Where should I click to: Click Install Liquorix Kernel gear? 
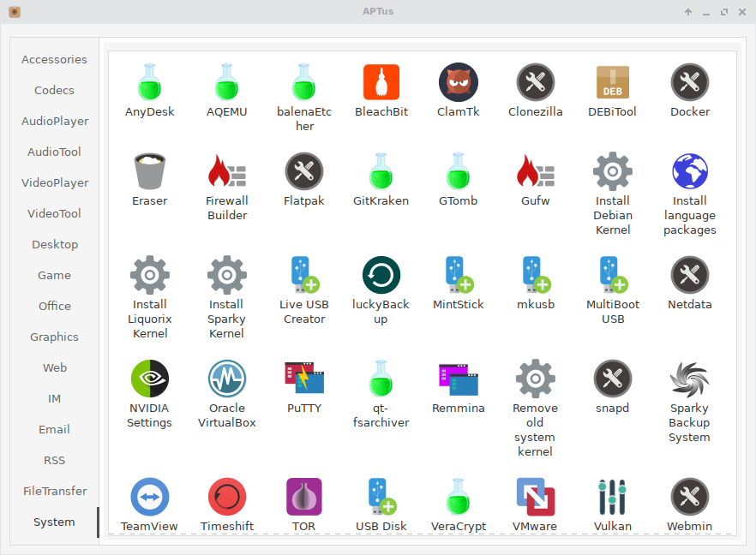click(x=149, y=275)
